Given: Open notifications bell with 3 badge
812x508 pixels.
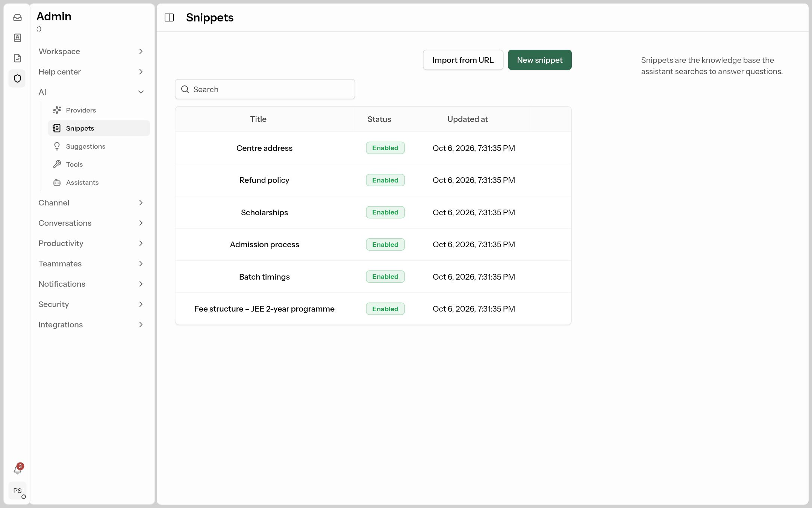Looking at the screenshot, I should pos(18,469).
